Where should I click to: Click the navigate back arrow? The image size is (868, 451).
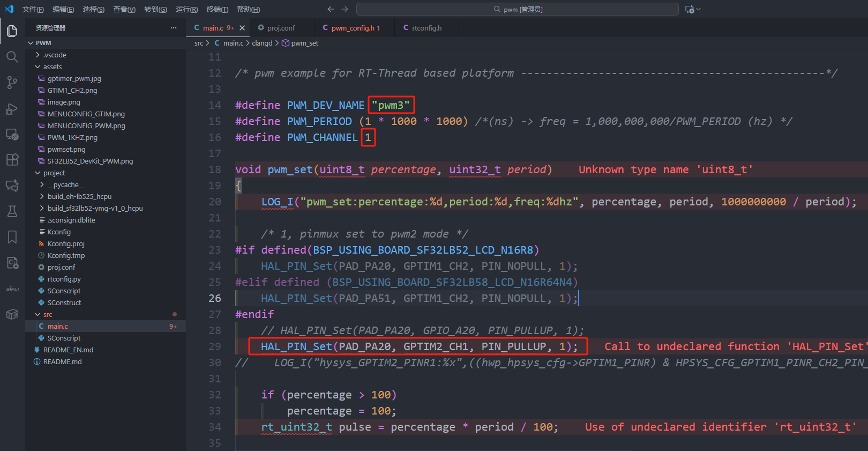331,9
